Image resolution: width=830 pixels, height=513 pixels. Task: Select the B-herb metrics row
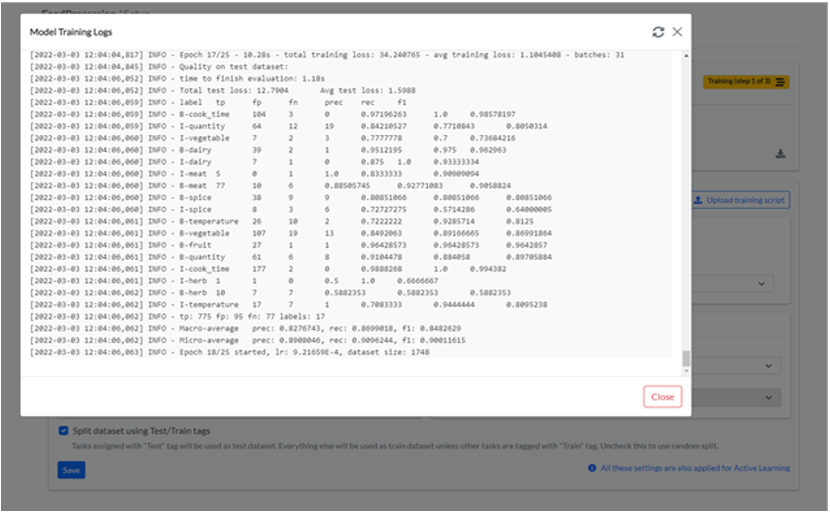(270, 293)
